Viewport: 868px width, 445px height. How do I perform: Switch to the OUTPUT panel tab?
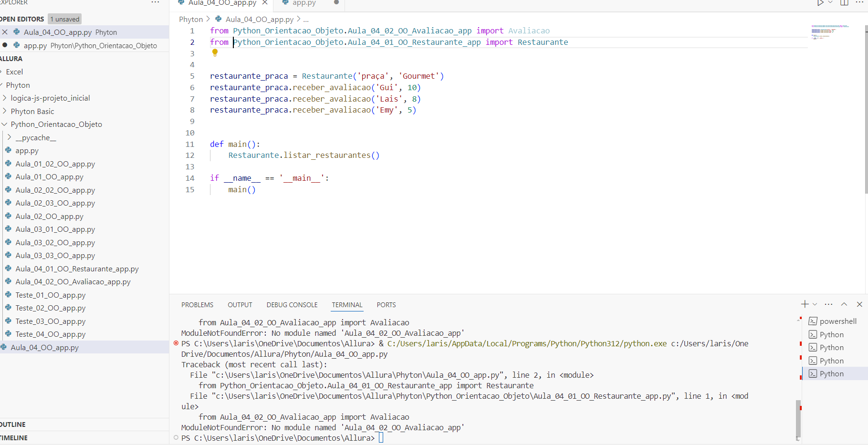[x=240, y=305]
